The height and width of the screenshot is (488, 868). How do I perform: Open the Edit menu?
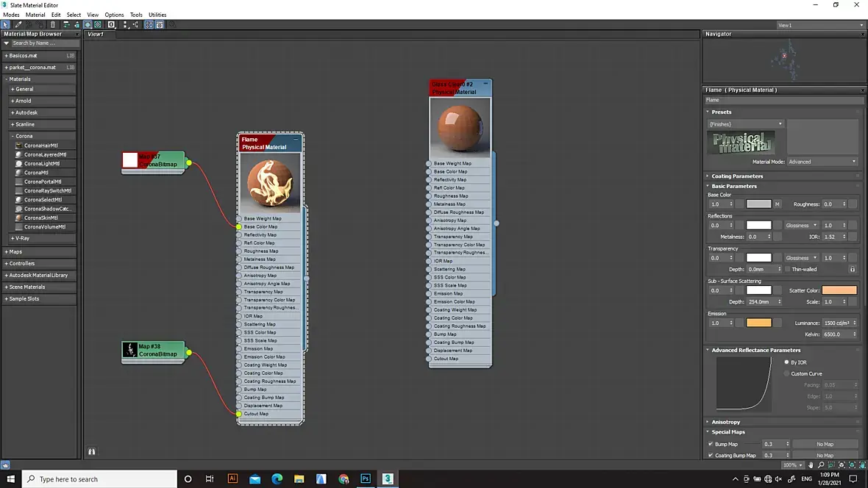tap(56, 15)
